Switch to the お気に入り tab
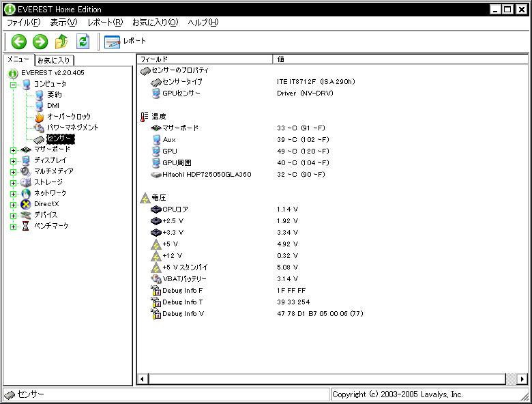Image resolution: width=532 pixels, height=404 pixels. pos(54,61)
